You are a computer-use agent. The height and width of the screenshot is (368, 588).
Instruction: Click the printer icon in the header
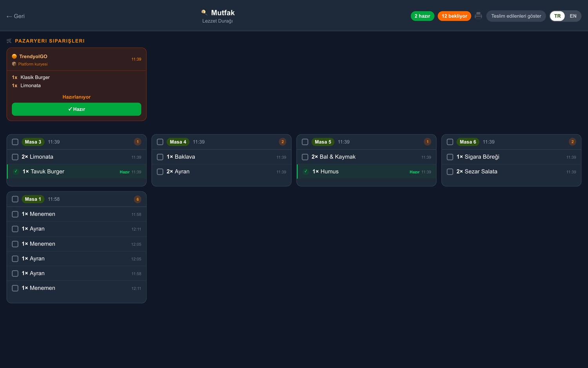point(478,16)
